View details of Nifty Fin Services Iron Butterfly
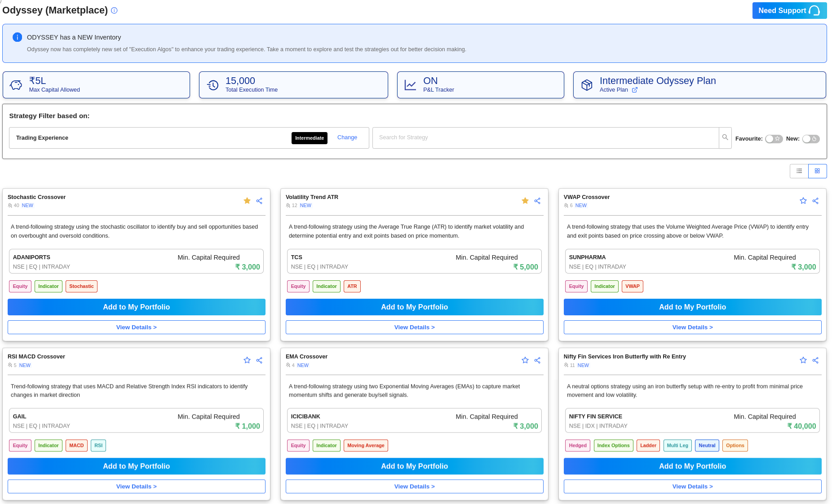 click(693, 486)
